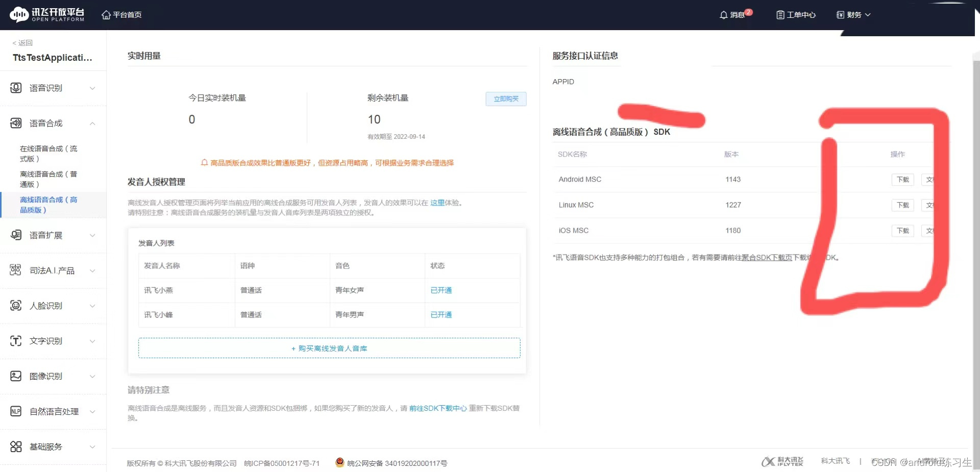
Task: Click 已开通 status for 讯飞小峰
Action: pos(441,314)
